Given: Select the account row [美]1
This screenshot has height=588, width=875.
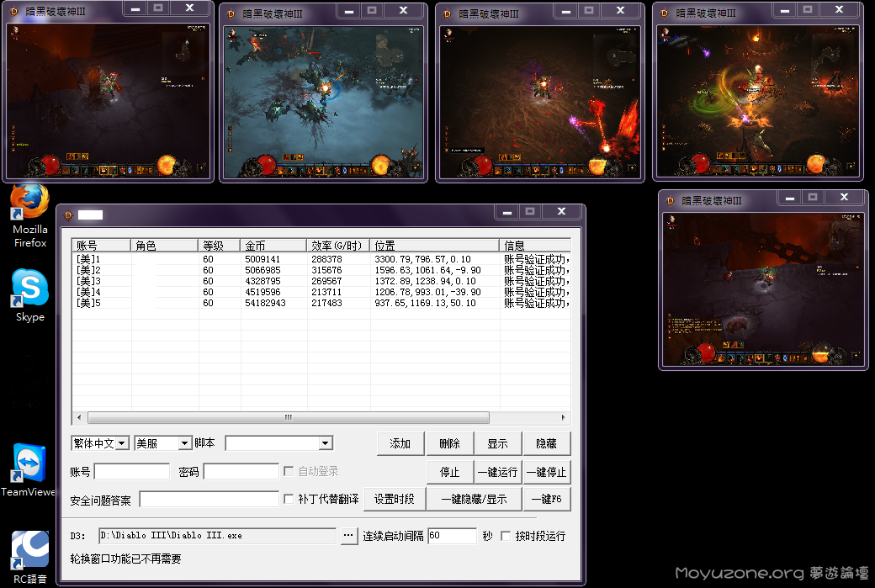Looking at the screenshot, I should (321, 259).
